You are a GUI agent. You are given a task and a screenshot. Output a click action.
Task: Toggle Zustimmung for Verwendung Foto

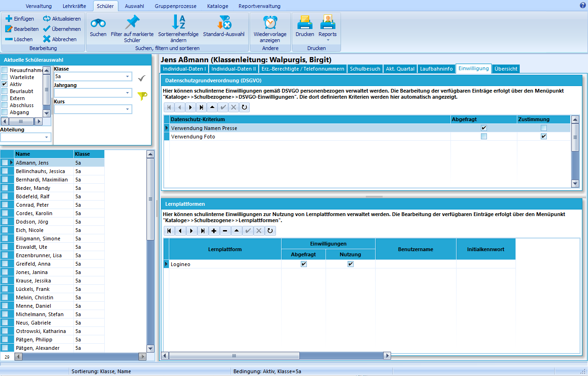pyautogui.click(x=544, y=136)
